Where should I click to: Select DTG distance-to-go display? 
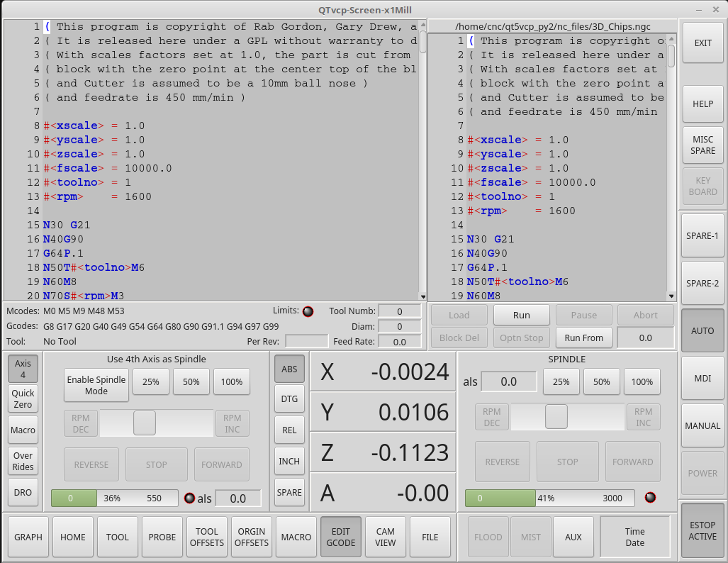tap(289, 398)
